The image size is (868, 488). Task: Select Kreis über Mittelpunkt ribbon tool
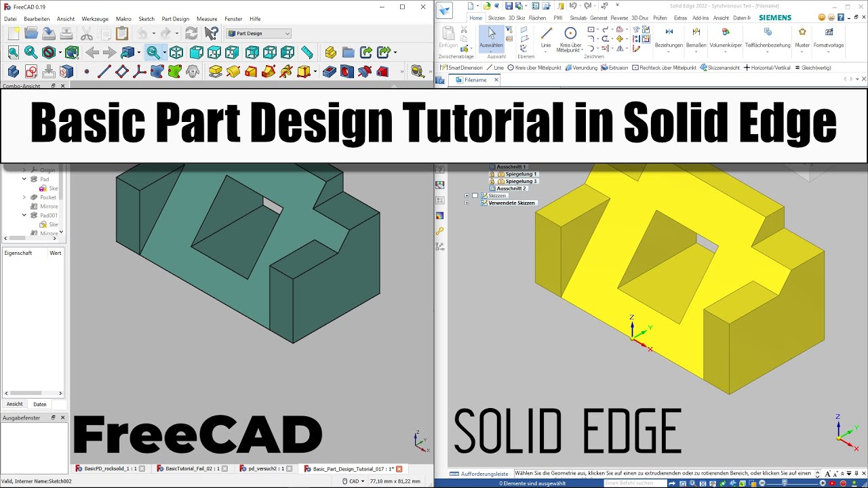point(570,39)
